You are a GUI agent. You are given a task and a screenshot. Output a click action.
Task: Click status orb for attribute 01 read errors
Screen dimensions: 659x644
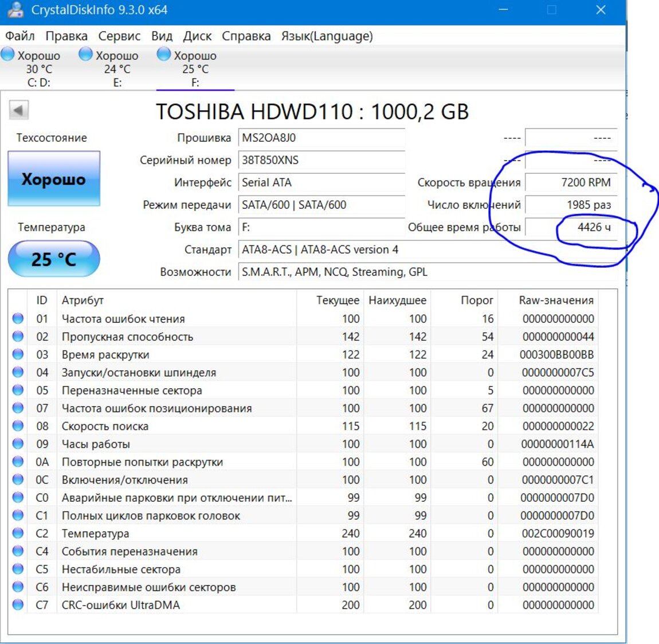pyautogui.click(x=18, y=319)
